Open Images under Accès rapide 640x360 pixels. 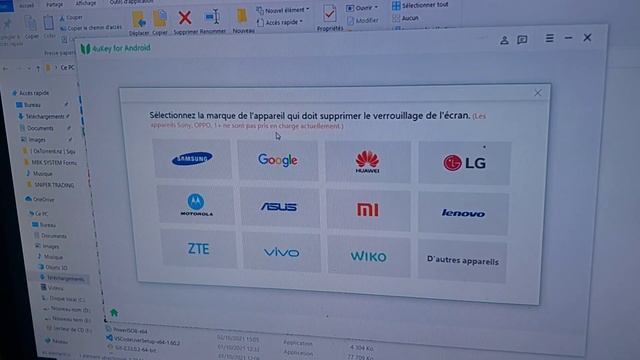[x=33, y=140]
